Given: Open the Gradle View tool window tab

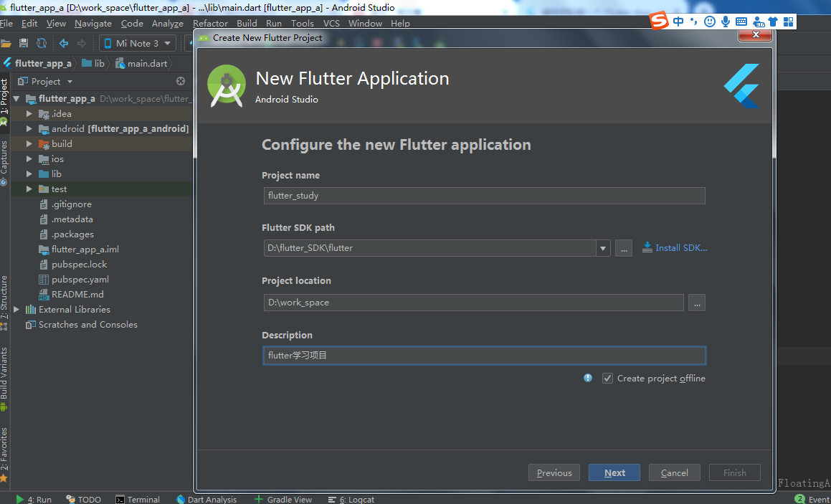Looking at the screenshot, I should point(283,499).
